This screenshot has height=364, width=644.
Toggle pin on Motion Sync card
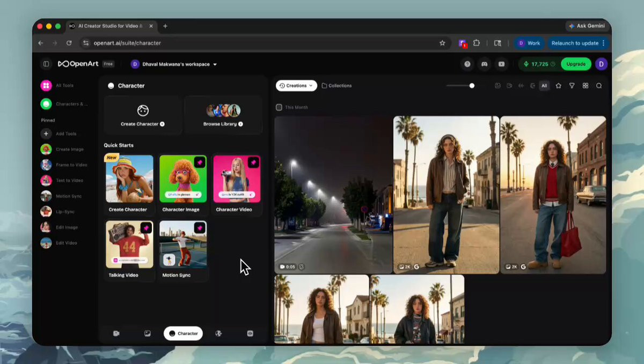tap(200, 228)
